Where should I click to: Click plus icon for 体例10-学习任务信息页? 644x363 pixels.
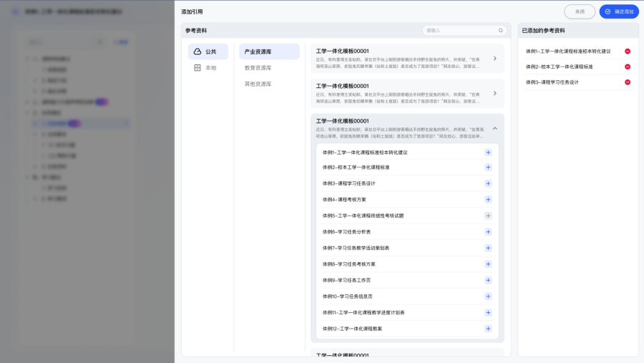point(488,296)
